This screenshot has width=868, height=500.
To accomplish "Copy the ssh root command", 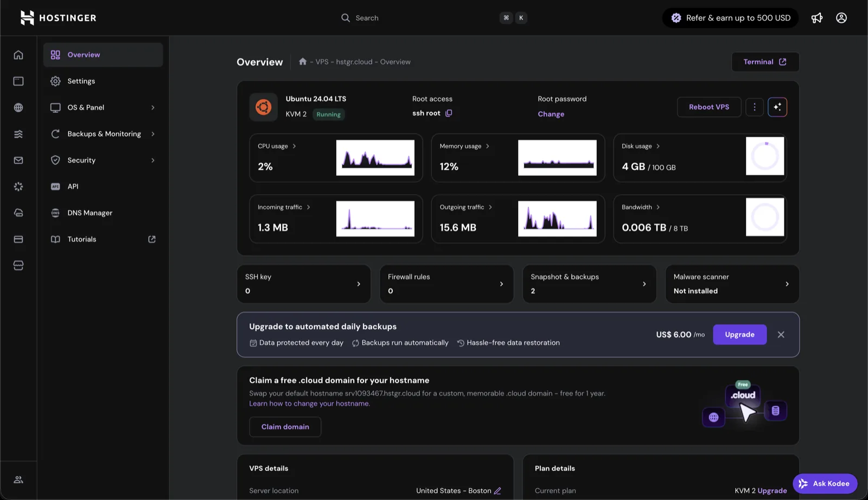I will point(449,113).
